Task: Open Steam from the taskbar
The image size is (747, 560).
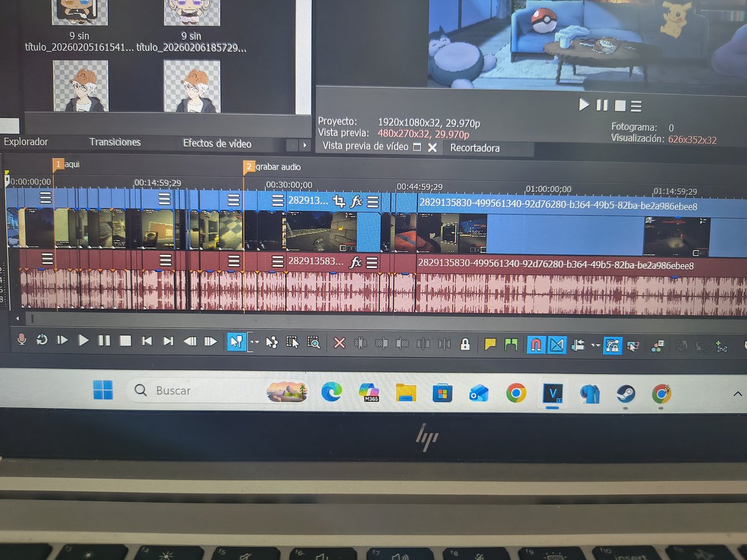Action: click(x=626, y=394)
